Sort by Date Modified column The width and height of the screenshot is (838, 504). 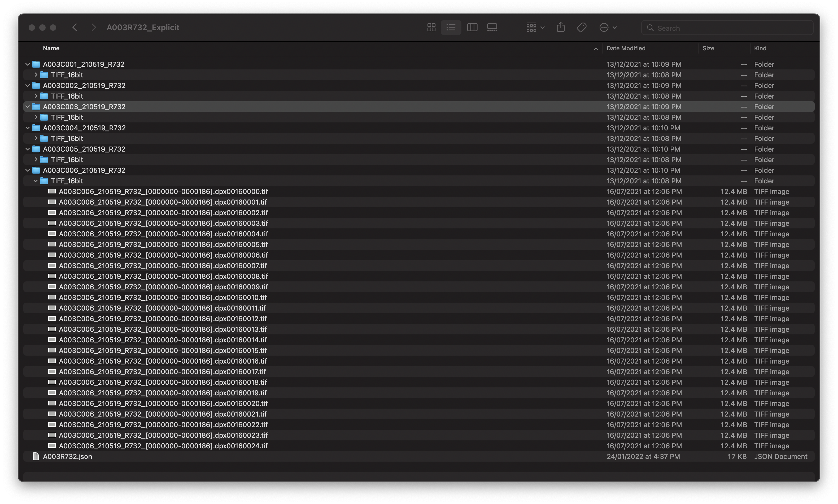pyautogui.click(x=626, y=48)
